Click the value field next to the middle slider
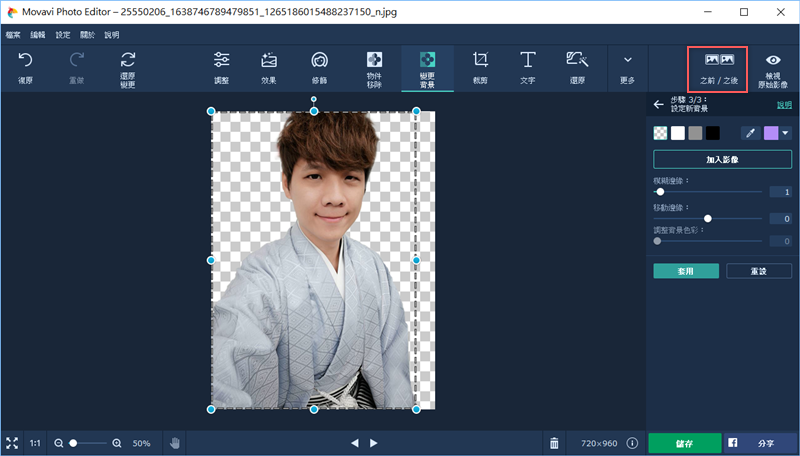 781,218
